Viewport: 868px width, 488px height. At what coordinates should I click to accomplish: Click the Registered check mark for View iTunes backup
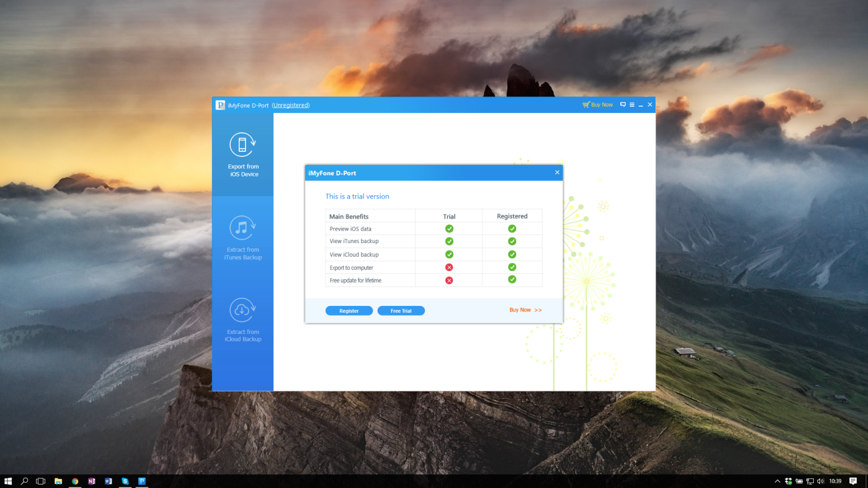512,241
